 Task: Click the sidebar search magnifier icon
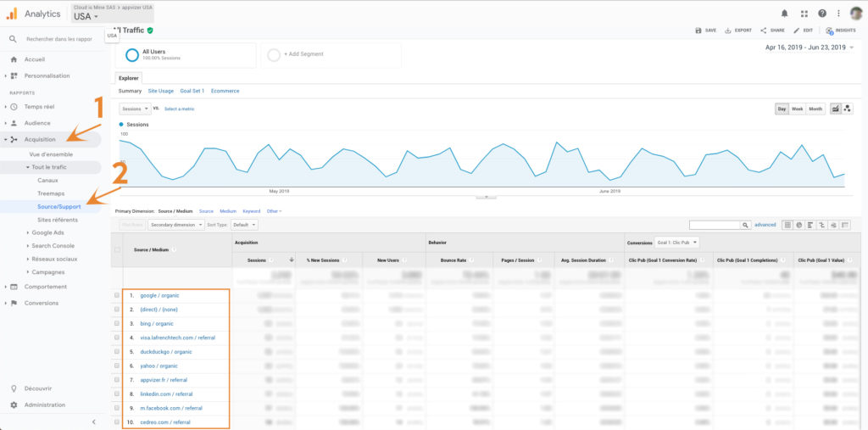[14, 39]
